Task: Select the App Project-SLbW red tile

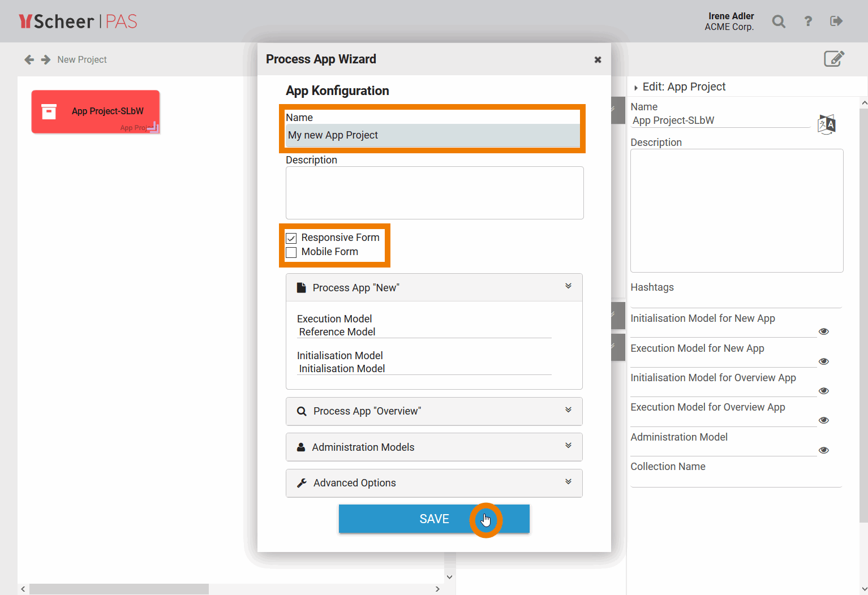Action: click(x=96, y=111)
